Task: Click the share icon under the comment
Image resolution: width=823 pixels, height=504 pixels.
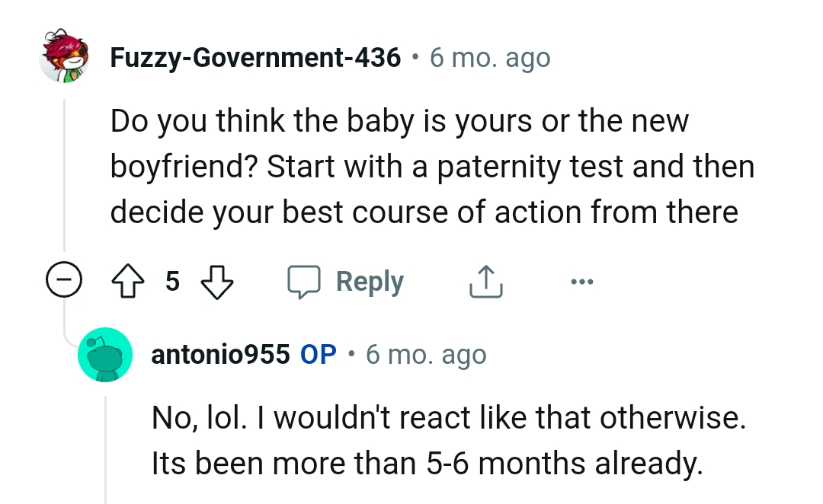Action: (485, 280)
